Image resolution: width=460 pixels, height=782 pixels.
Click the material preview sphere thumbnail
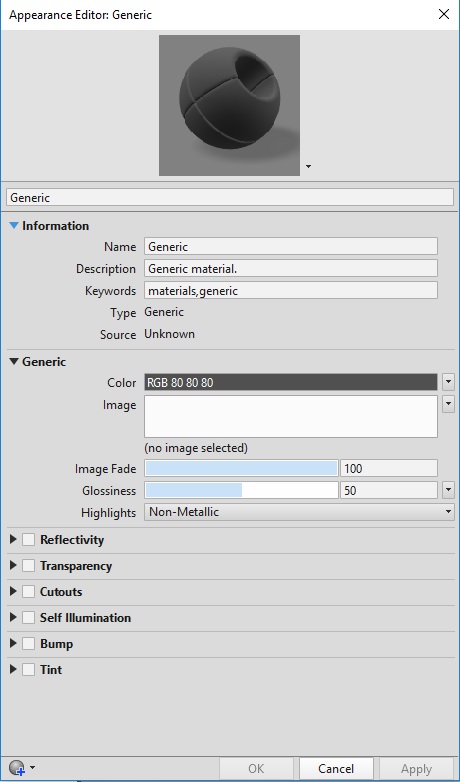pyautogui.click(x=230, y=105)
